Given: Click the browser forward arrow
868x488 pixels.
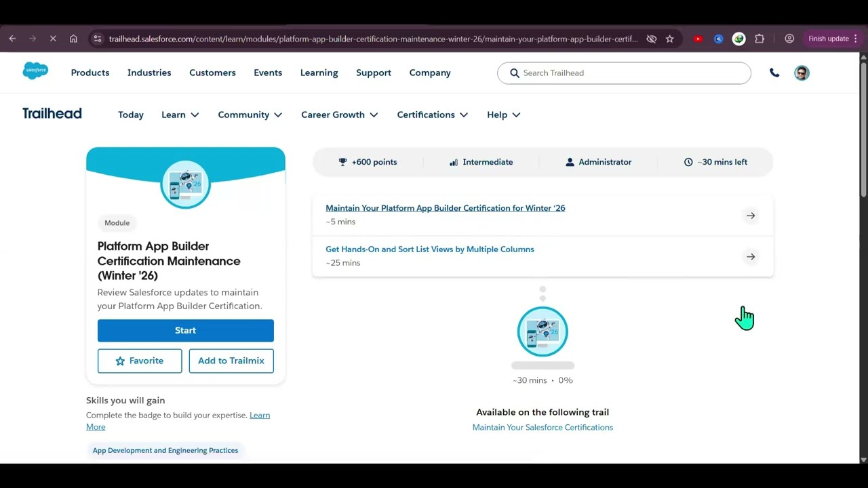Looking at the screenshot, I should 33,39.
